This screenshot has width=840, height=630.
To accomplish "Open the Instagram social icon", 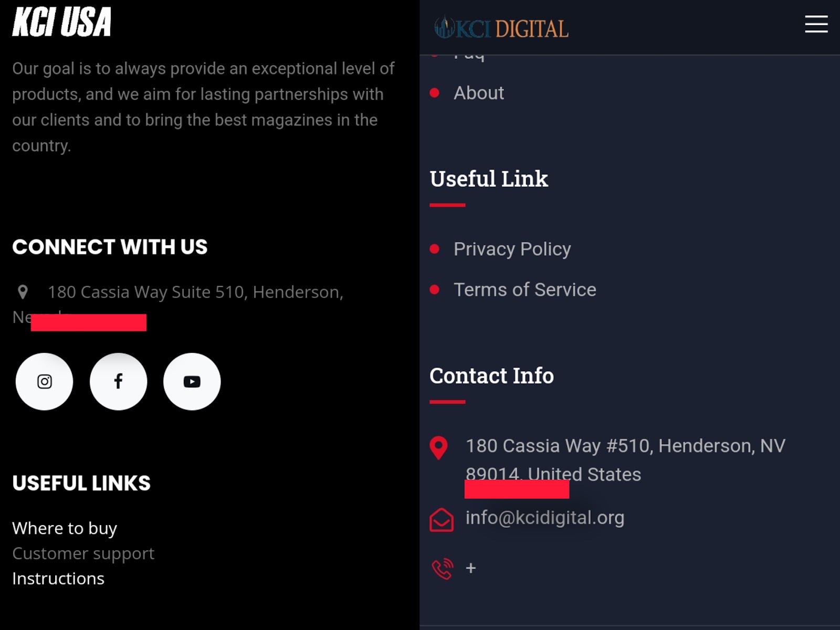I will pos(45,382).
